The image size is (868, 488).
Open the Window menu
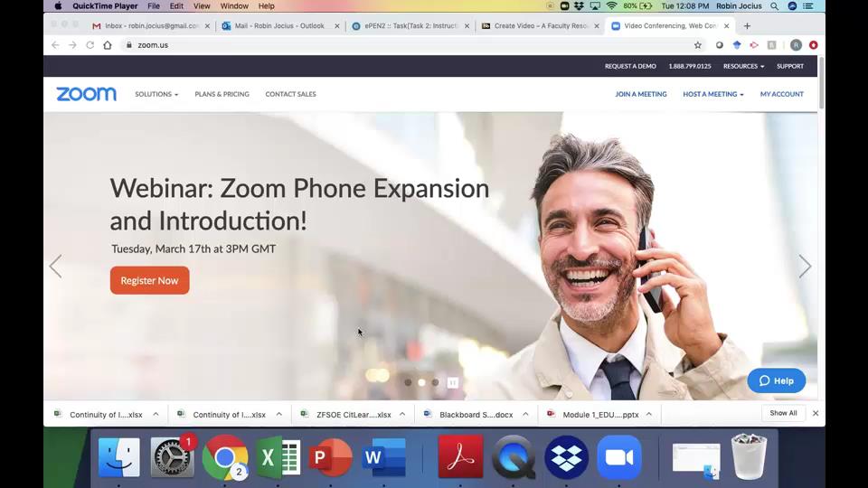coord(234,6)
